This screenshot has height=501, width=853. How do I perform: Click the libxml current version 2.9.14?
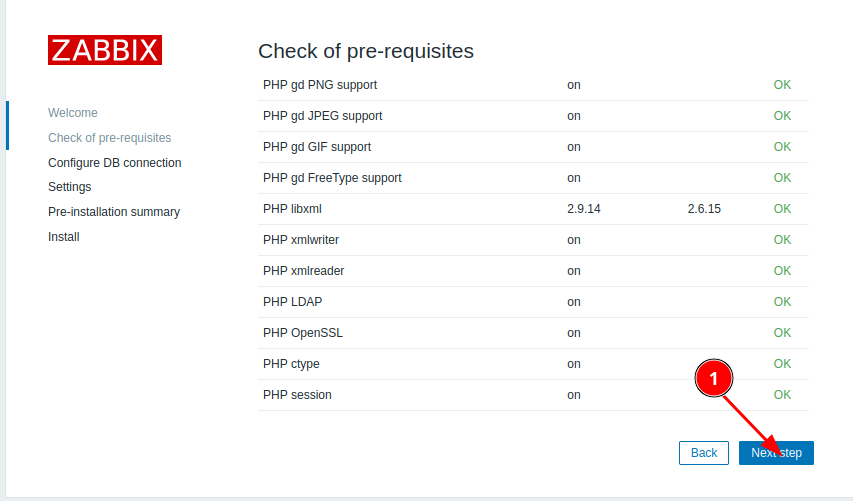pos(583,209)
